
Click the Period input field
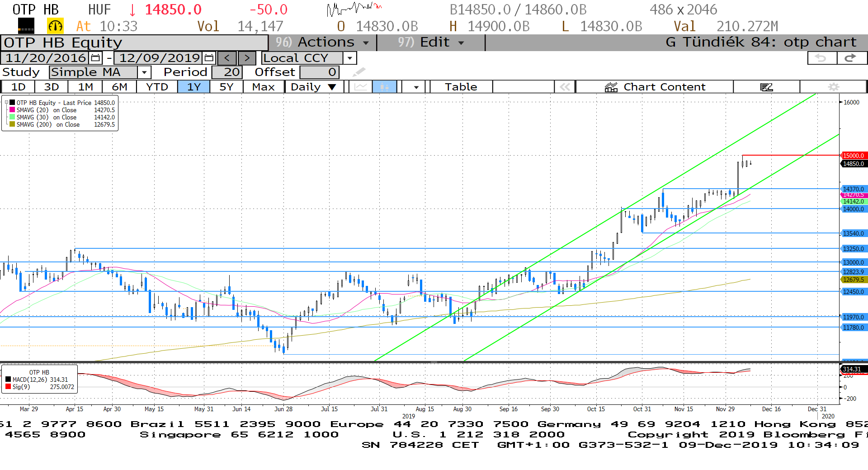pyautogui.click(x=227, y=72)
